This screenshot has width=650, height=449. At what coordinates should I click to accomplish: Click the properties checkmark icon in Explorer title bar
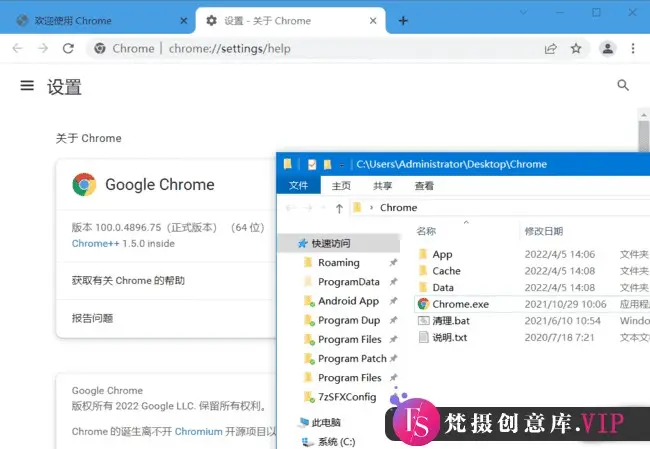tap(312, 165)
